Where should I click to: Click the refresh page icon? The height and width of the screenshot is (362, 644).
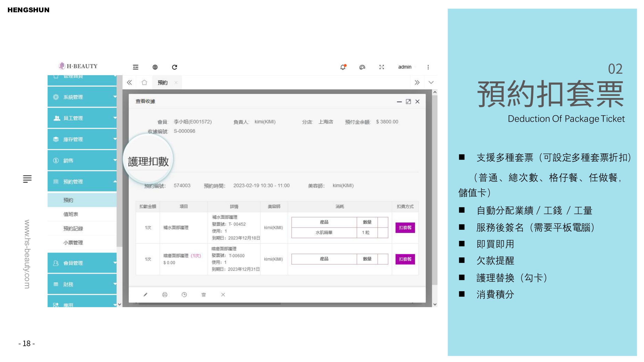click(175, 67)
